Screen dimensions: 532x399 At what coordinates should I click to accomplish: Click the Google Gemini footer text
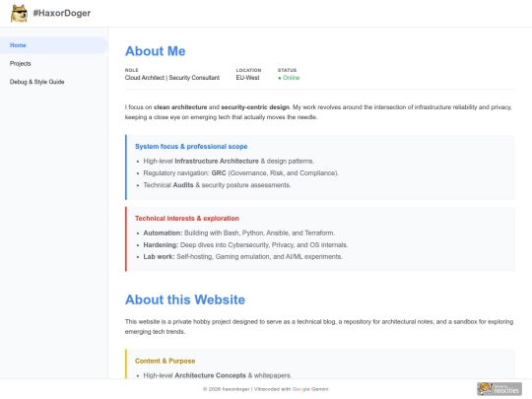pyautogui.click(x=310, y=389)
